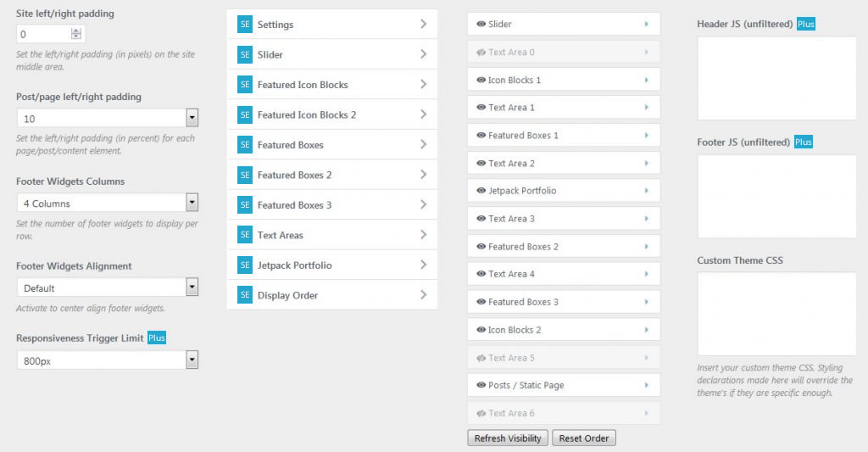Viewport: 868px width, 452px height.
Task: Click the SE icon beside Slider panel
Action: [x=245, y=54]
